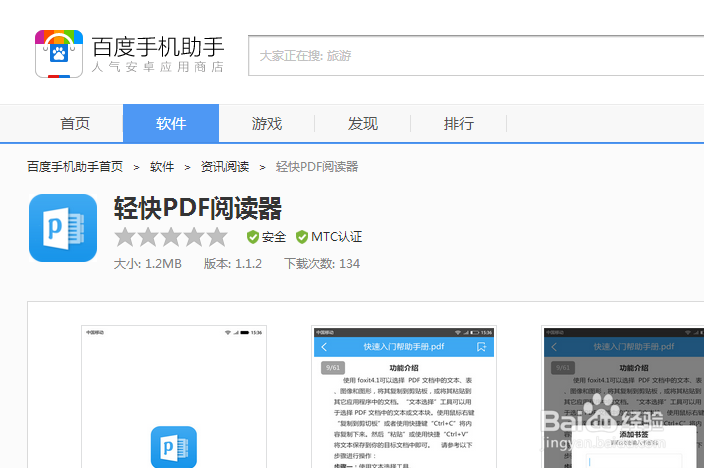
Task: Click the bookmark icon in the second screenshot
Action: coord(481,347)
